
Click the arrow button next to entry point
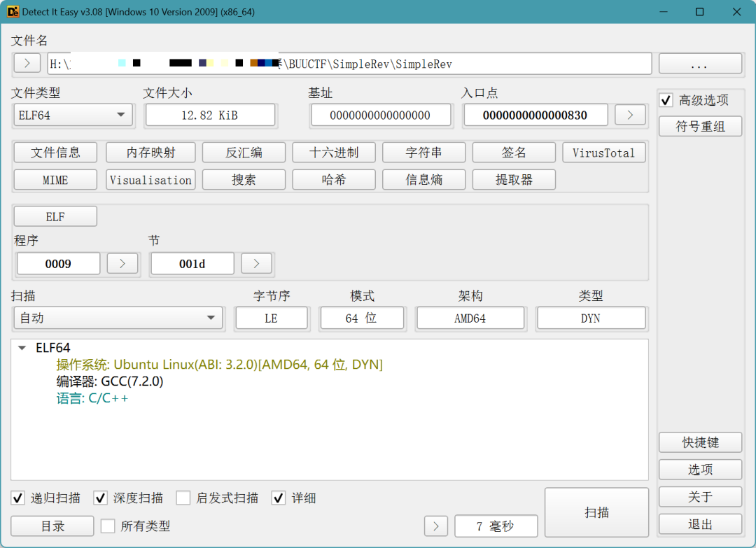(630, 115)
